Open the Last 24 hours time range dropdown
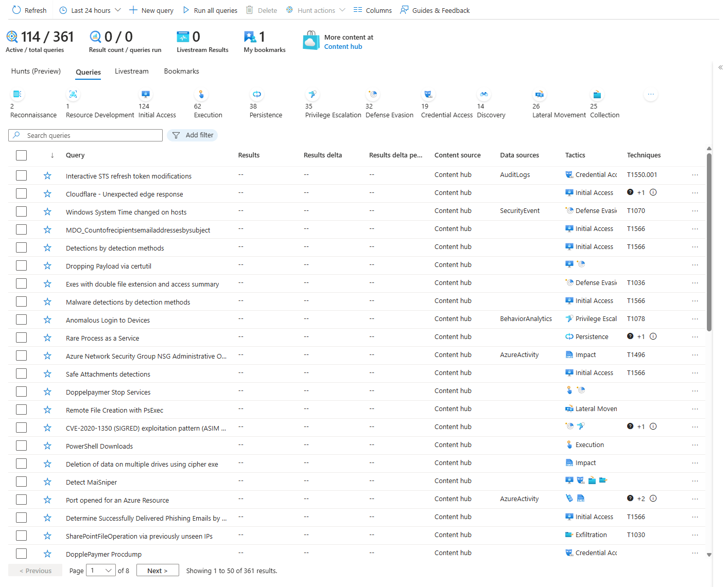The image size is (728, 587). click(90, 10)
